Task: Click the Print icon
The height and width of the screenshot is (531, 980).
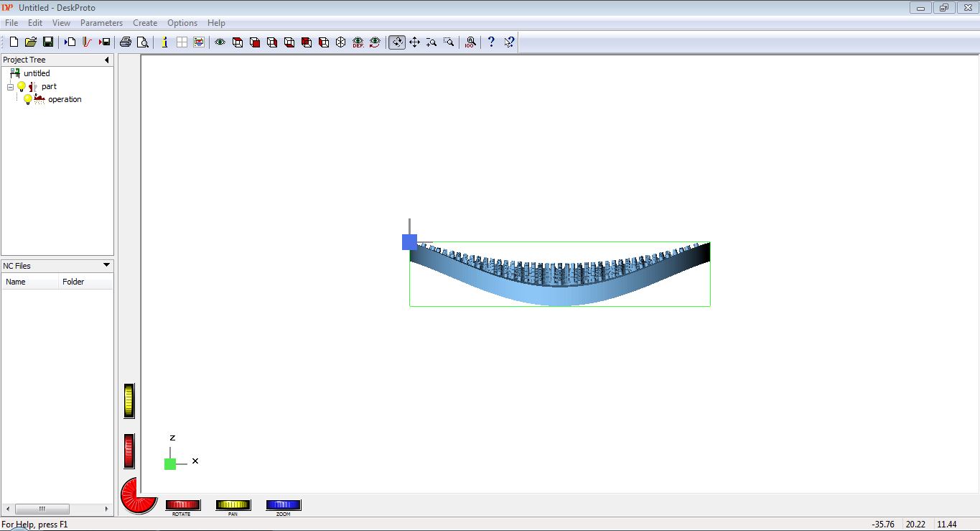Action: click(126, 42)
